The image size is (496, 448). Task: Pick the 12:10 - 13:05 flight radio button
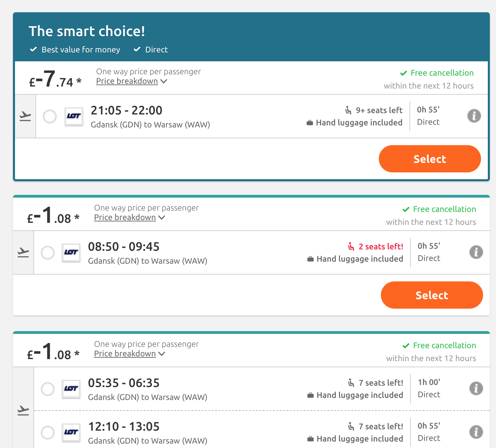tap(48, 433)
